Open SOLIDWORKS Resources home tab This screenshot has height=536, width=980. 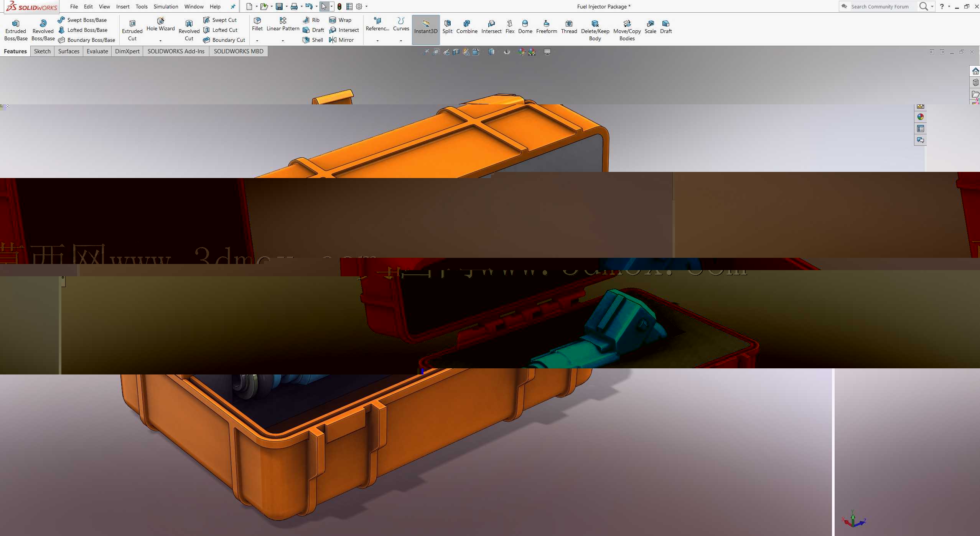tap(975, 71)
